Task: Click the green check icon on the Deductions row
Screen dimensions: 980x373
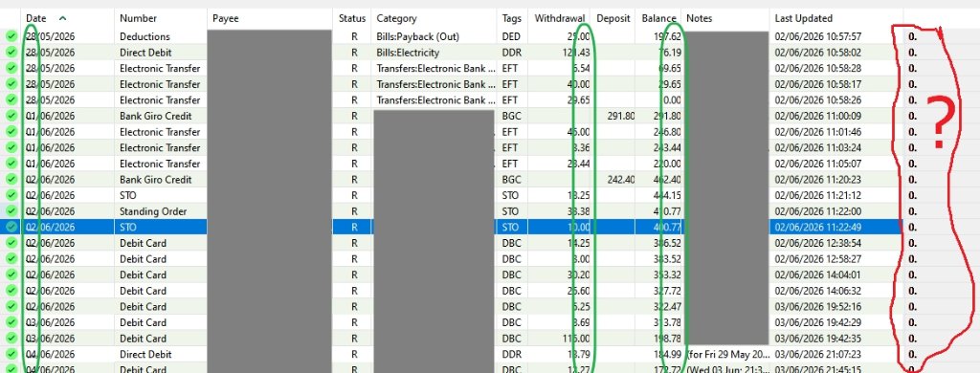Action: (x=11, y=36)
